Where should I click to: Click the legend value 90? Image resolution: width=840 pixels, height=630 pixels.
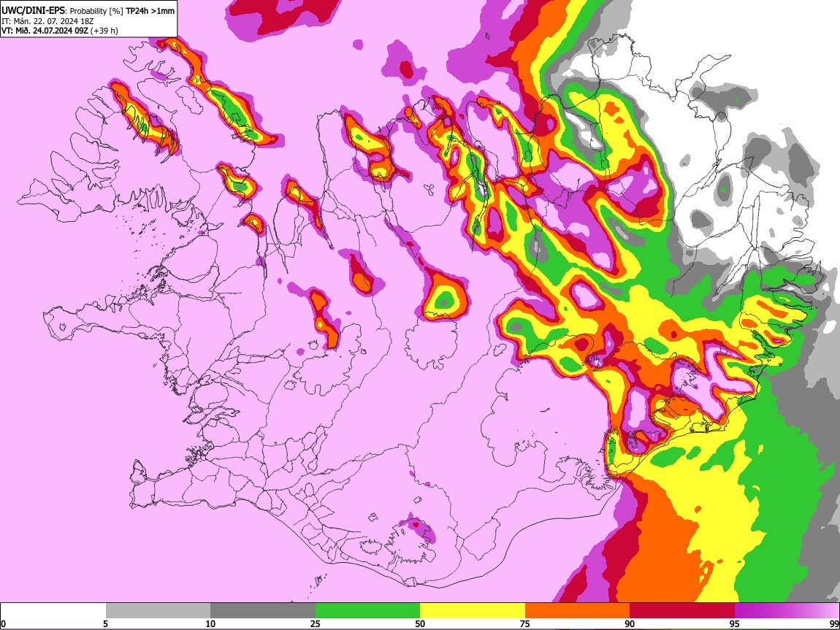tap(630, 623)
